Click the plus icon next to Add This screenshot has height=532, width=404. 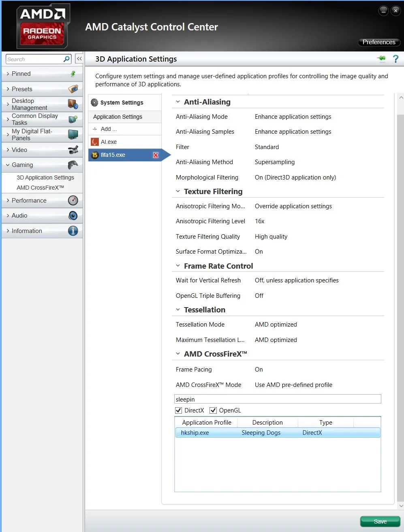95,129
